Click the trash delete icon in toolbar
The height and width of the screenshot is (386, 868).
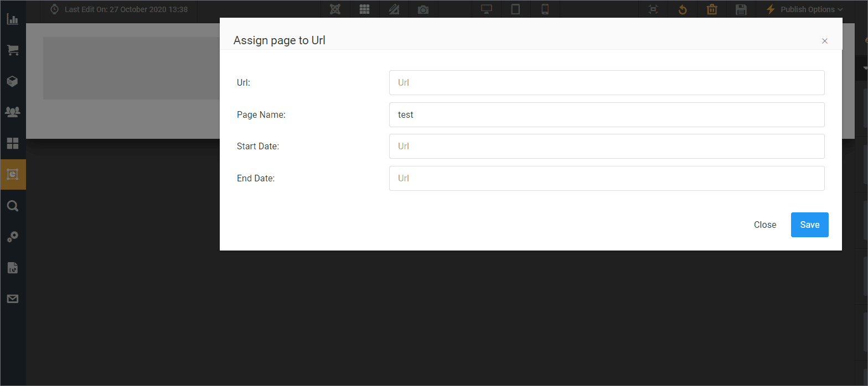(712, 9)
